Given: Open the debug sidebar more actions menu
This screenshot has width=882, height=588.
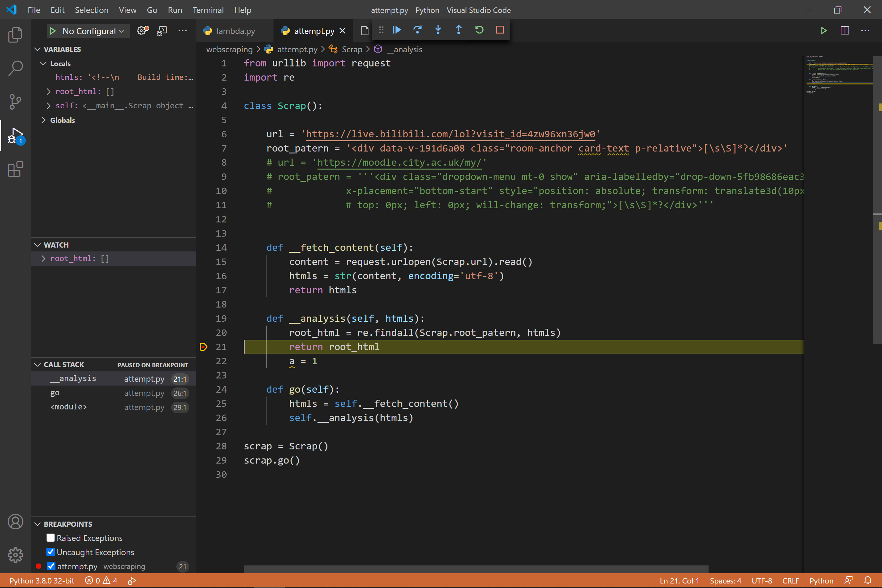Looking at the screenshot, I should [183, 31].
